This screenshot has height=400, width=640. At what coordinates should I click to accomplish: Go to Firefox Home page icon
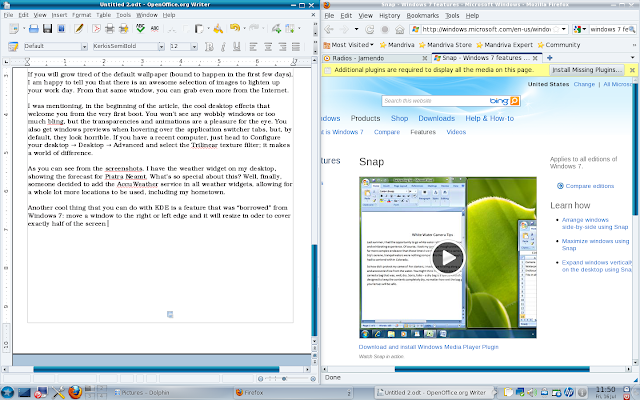(400, 29)
